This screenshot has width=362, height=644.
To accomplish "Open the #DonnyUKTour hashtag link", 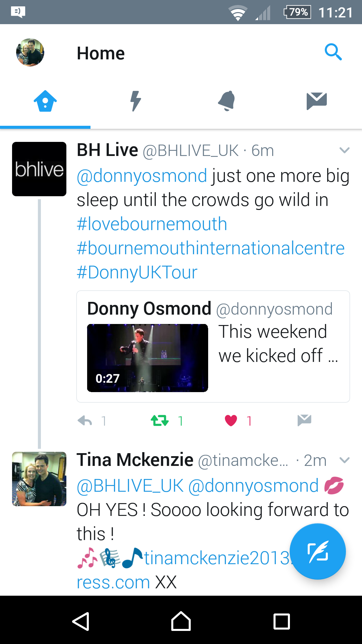I will (x=137, y=272).
